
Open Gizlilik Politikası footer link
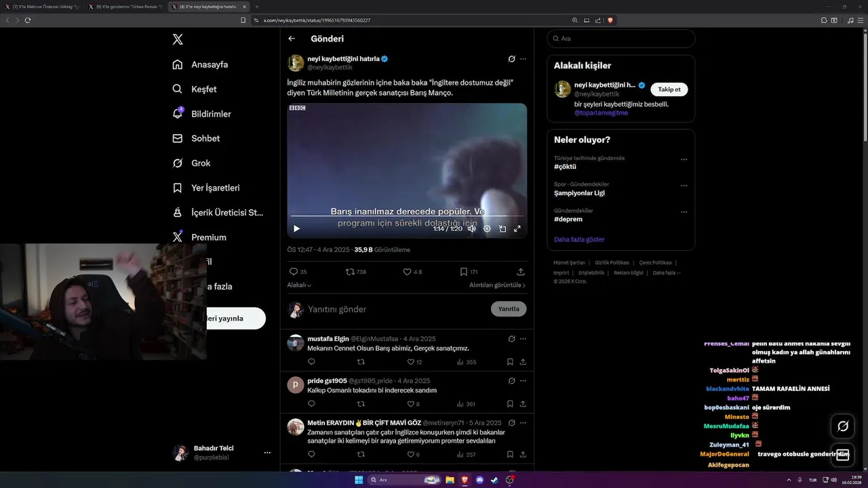coord(612,262)
